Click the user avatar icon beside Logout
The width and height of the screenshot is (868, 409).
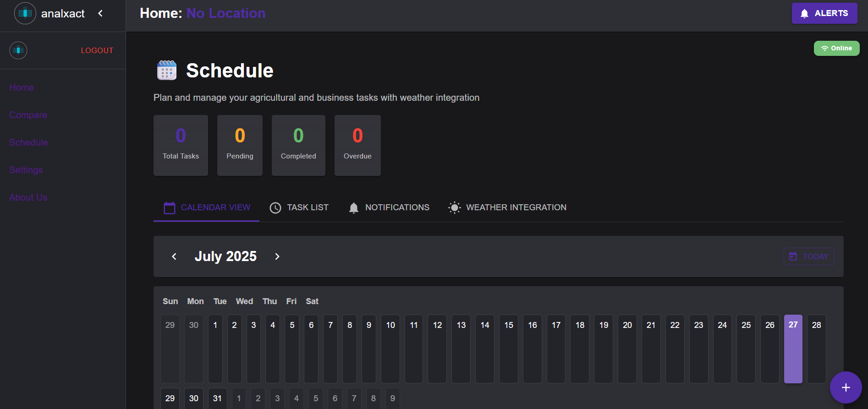pyautogui.click(x=18, y=50)
